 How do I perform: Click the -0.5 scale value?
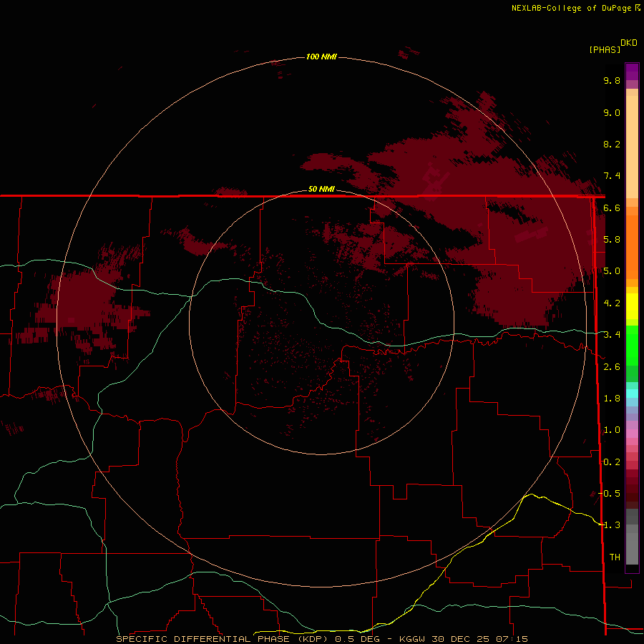[609, 494]
